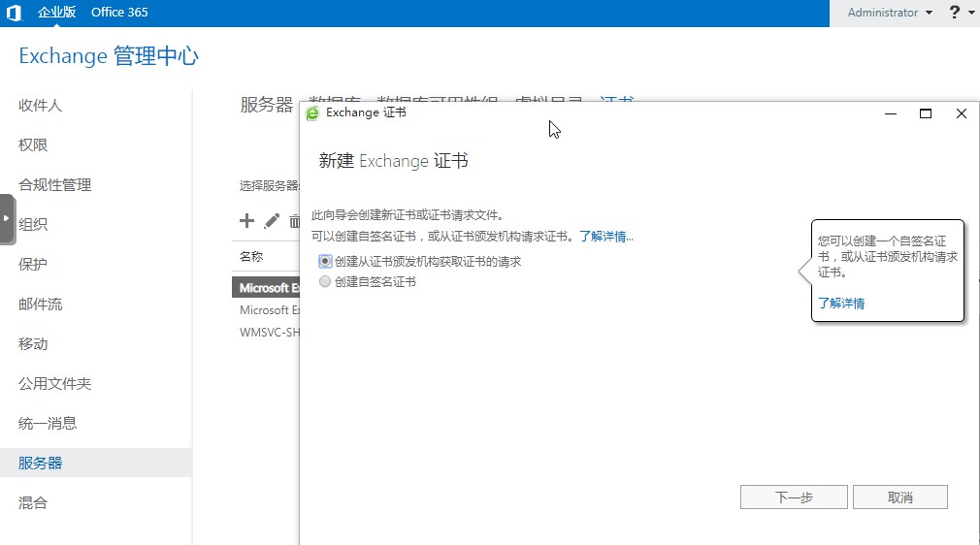
Task: Close the Exchange 证书 window
Action: (962, 113)
